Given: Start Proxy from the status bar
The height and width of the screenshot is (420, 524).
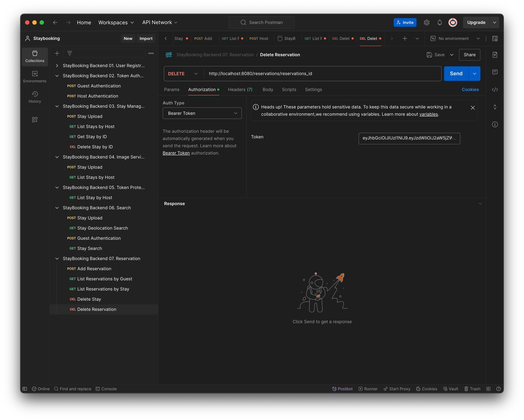Looking at the screenshot, I should click(x=397, y=389).
